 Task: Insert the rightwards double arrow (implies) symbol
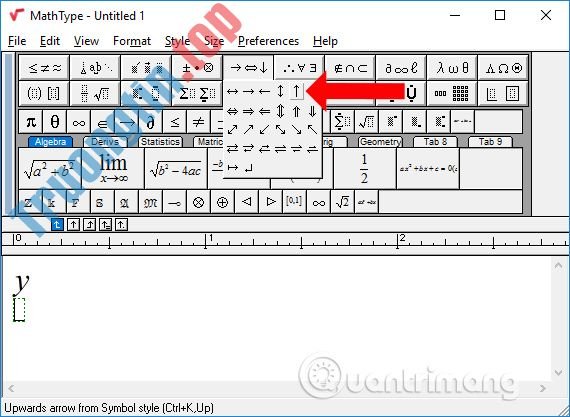248,111
